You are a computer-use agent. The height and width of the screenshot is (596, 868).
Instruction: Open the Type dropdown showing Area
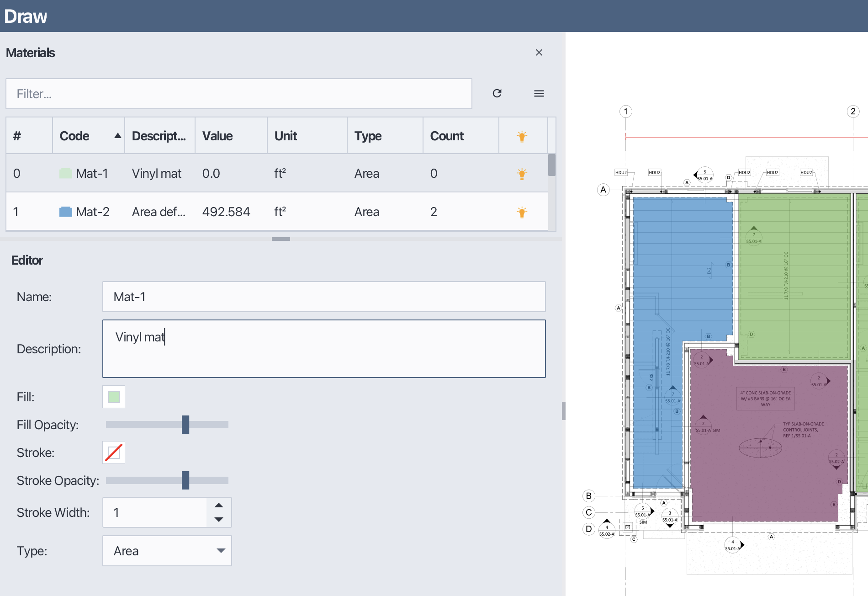tap(167, 551)
